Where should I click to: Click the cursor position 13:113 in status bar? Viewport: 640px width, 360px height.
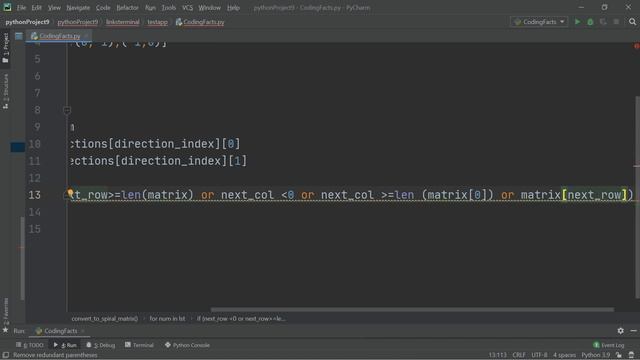[x=497, y=355]
